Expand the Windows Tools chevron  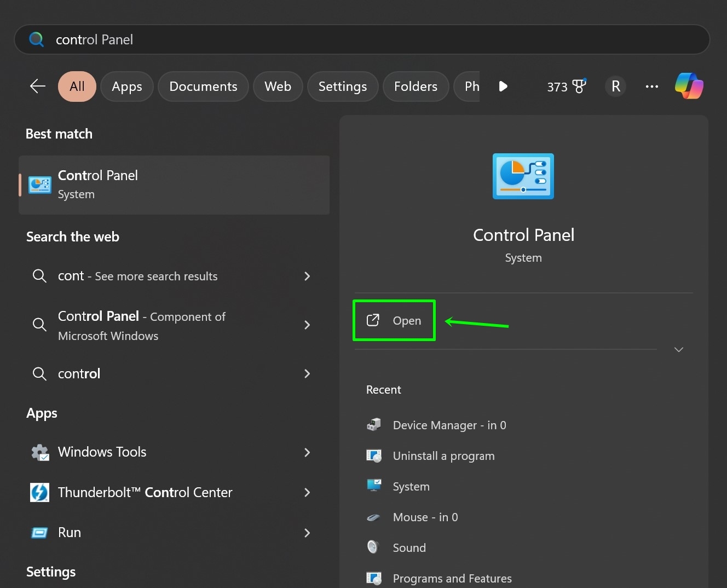[x=307, y=453]
